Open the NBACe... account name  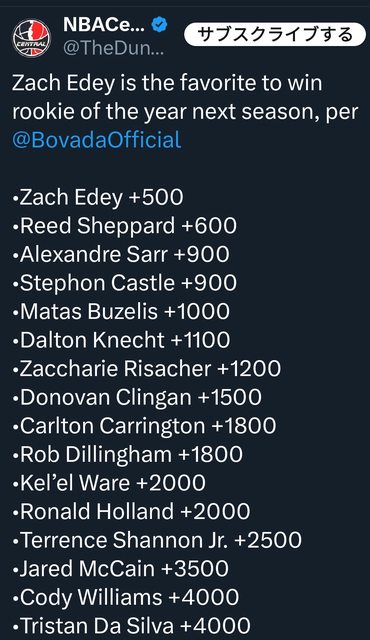click(104, 25)
